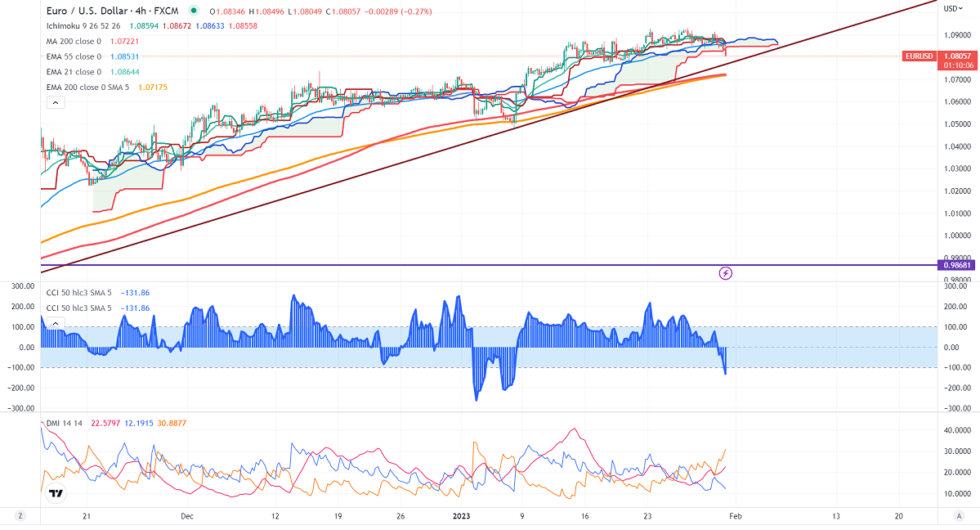Collapse the main chart indicator legend

click(x=55, y=103)
